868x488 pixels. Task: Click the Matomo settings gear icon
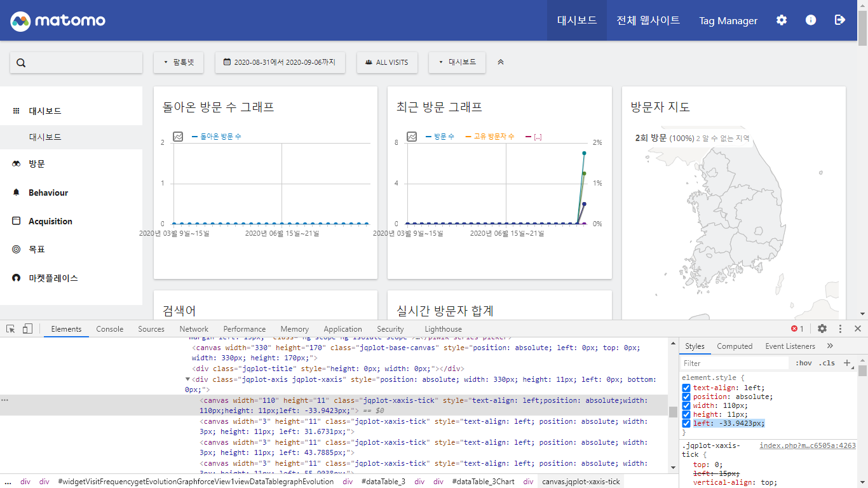[x=782, y=20]
